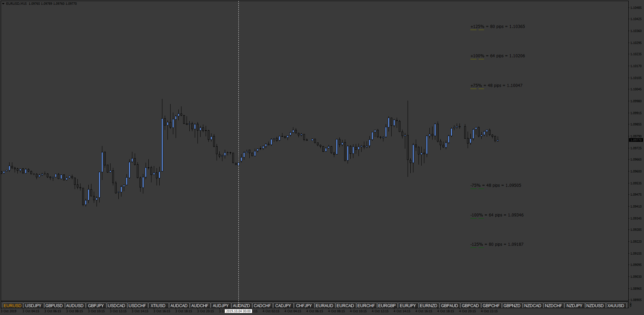Click the +125% = 80 pips level label
The width and height of the screenshot is (644, 315).
pos(498,27)
